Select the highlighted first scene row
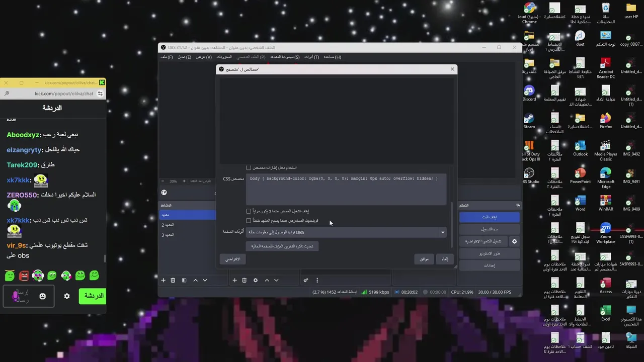 tap(187, 215)
